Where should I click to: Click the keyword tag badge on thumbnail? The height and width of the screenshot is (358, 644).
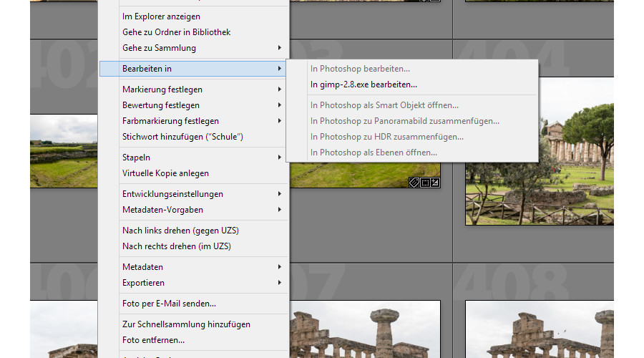[x=414, y=183]
